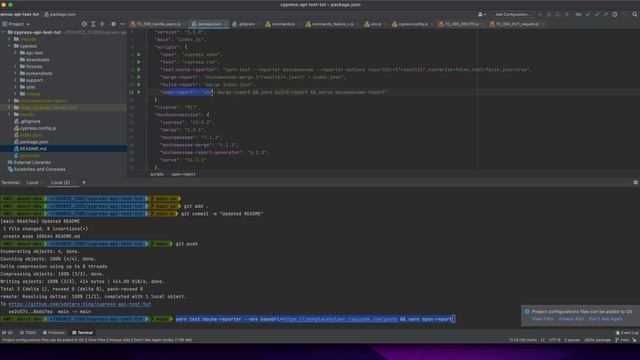Viewport: 640px width, 360px height.
Task: Select .gitignore in project tree
Action: click(30, 121)
